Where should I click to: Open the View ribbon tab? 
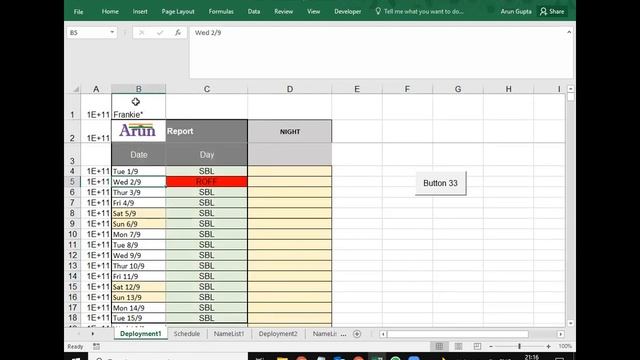(313, 11)
